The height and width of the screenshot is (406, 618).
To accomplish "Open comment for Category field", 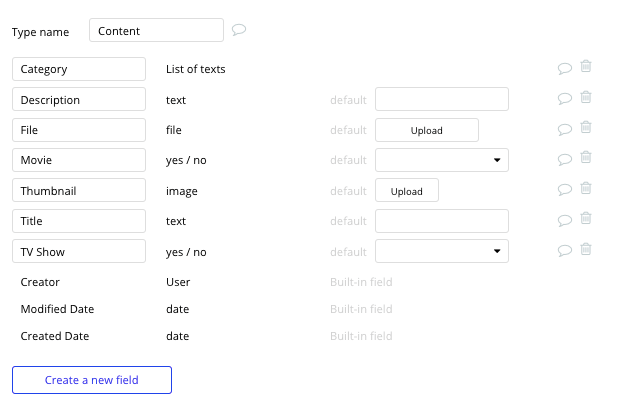I will pos(565,68).
